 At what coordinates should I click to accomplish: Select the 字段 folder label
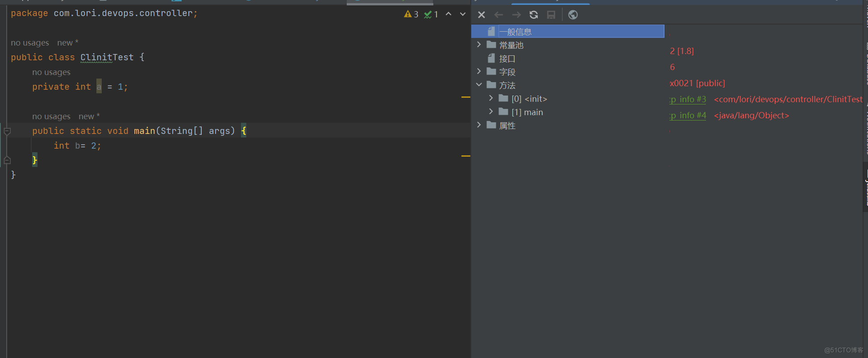point(507,72)
